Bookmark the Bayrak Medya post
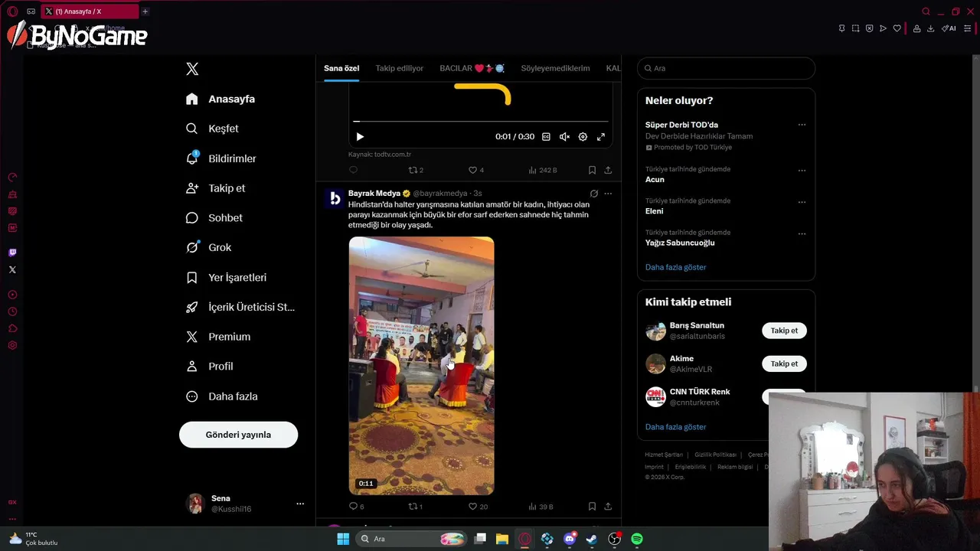Image resolution: width=980 pixels, height=551 pixels. coord(592,507)
